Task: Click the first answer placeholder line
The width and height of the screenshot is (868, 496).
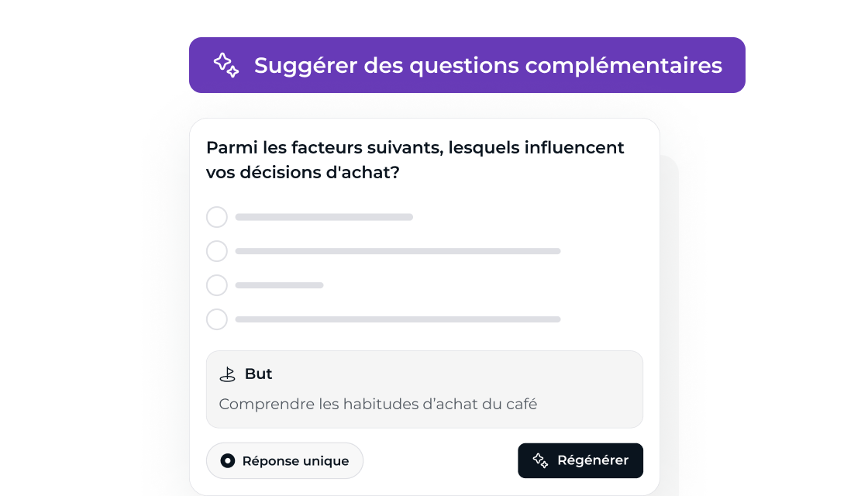Action: coord(325,217)
